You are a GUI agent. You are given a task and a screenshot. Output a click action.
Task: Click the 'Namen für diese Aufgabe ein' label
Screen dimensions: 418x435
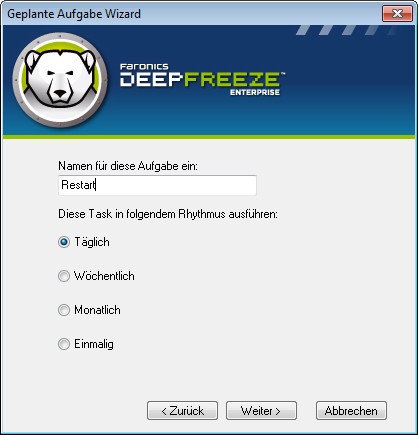tap(128, 166)
